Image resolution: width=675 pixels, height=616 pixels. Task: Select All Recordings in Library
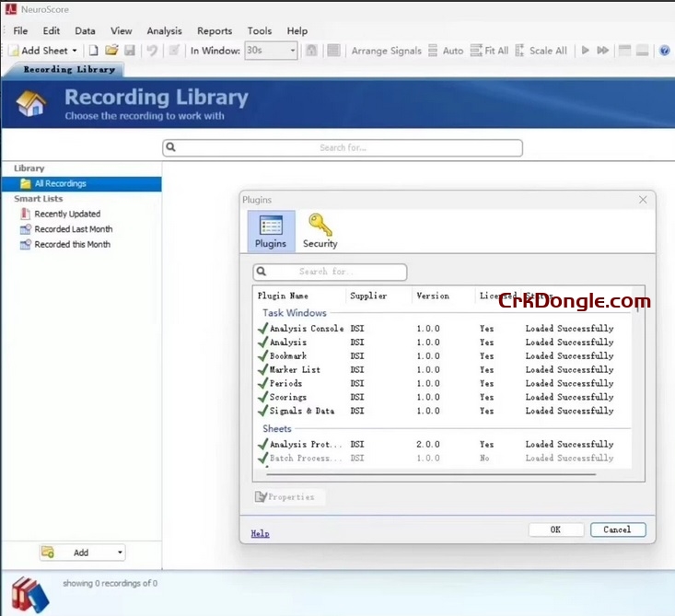(82, 184)
